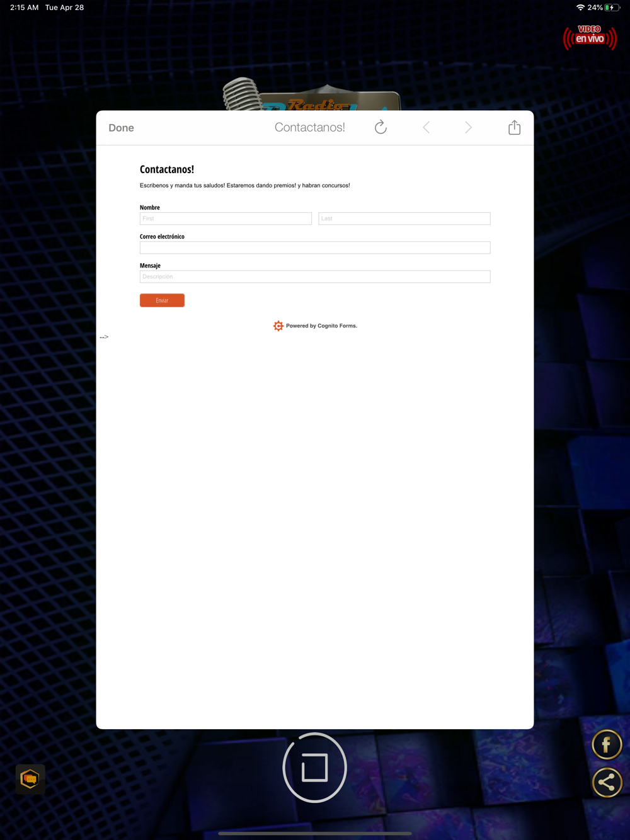The height and width of the screenshot is (840, 630).
Task: Click the Correo electrónico label
Action: point(162,237)
